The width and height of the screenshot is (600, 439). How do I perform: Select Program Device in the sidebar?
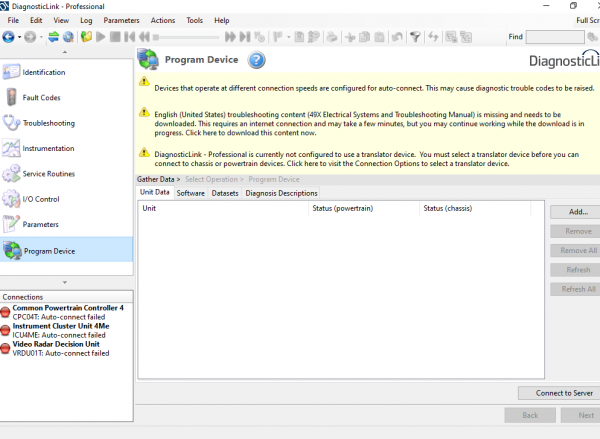(x=67, y=251)
